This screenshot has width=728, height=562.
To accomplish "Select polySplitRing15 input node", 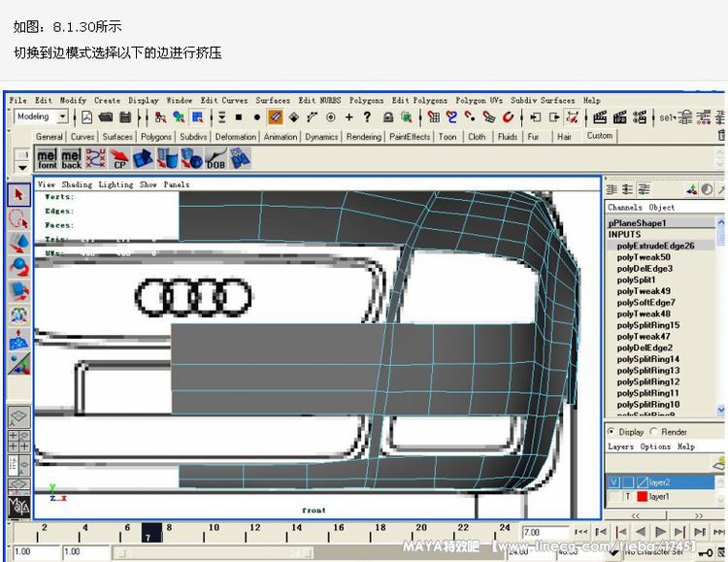I will coord(648,325).
